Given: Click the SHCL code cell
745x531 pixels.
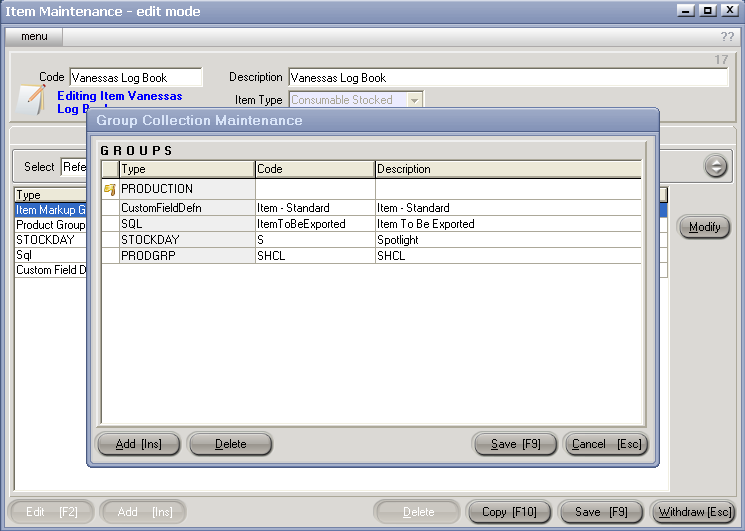Looking at the screenshot, I should (x=315, y=256).
